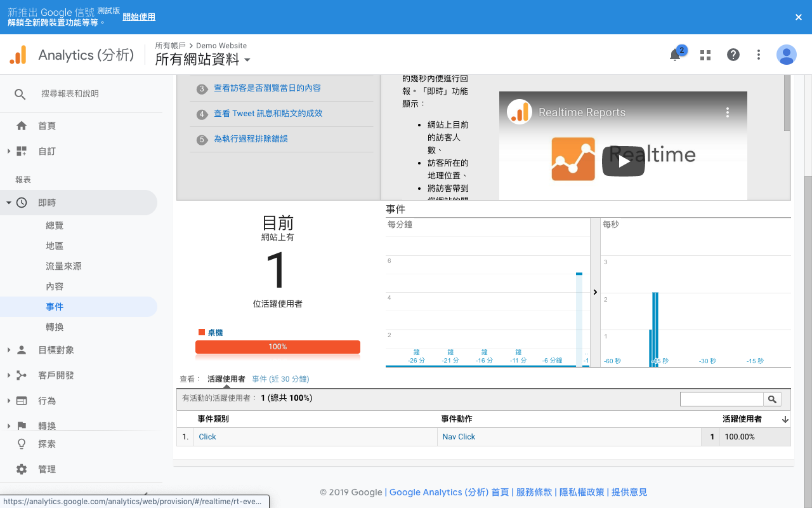Select 事件 under realtime reports

[x=55, y=307]
